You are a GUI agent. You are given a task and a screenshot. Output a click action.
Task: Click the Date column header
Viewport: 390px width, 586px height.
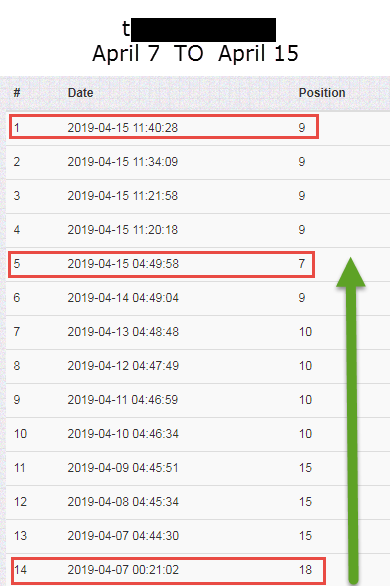coord(80,93)
